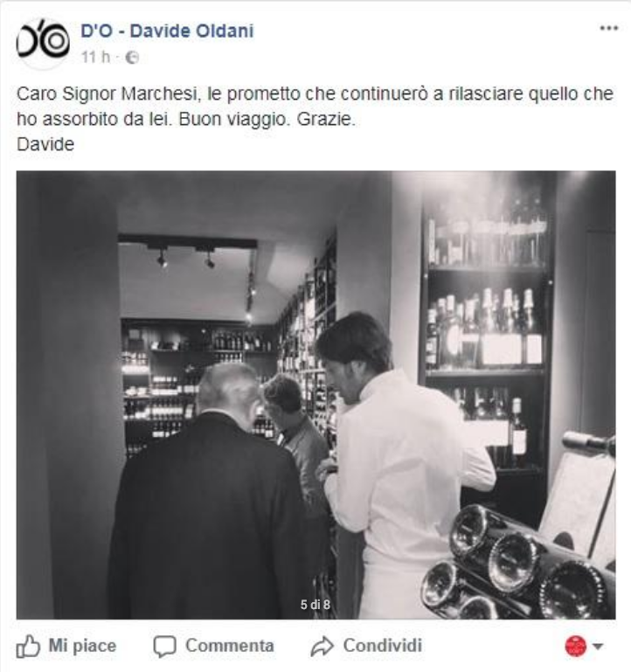Select Commenta to write a comment
Screen dimensions: 631x672
tap(230, 646)
